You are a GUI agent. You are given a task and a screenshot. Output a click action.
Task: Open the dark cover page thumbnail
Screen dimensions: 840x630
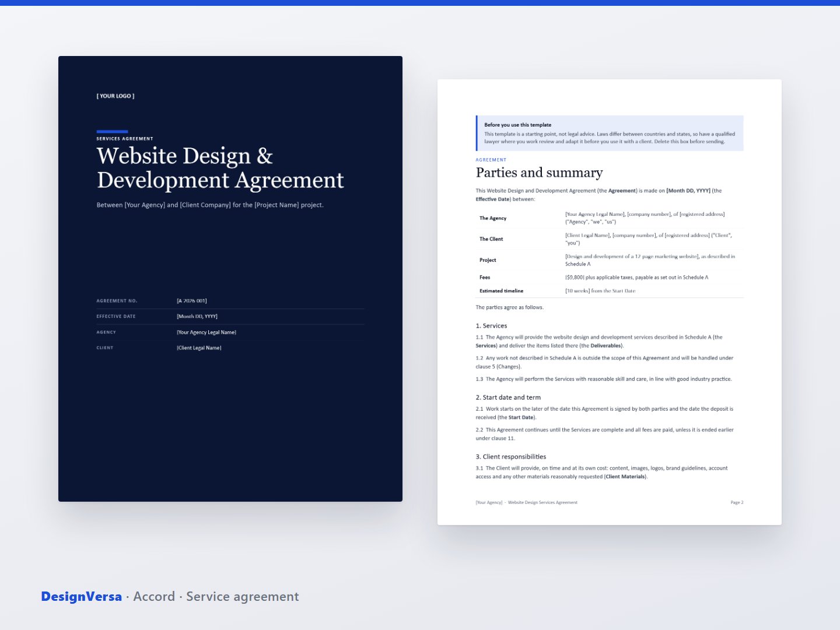230,279
